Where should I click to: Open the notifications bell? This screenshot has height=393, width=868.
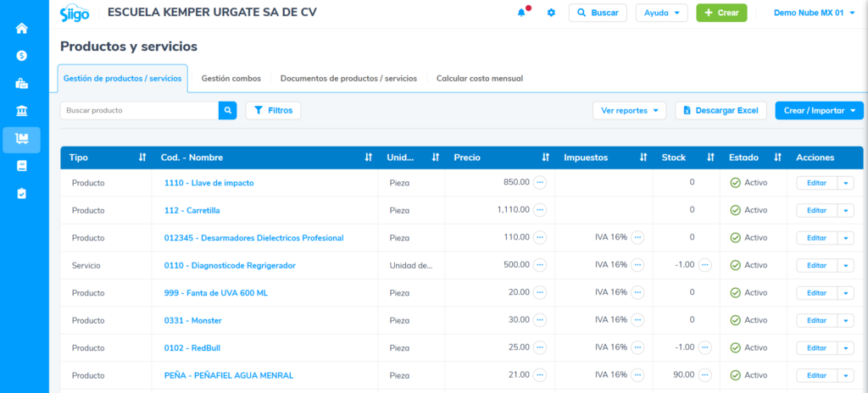(521, 12)
